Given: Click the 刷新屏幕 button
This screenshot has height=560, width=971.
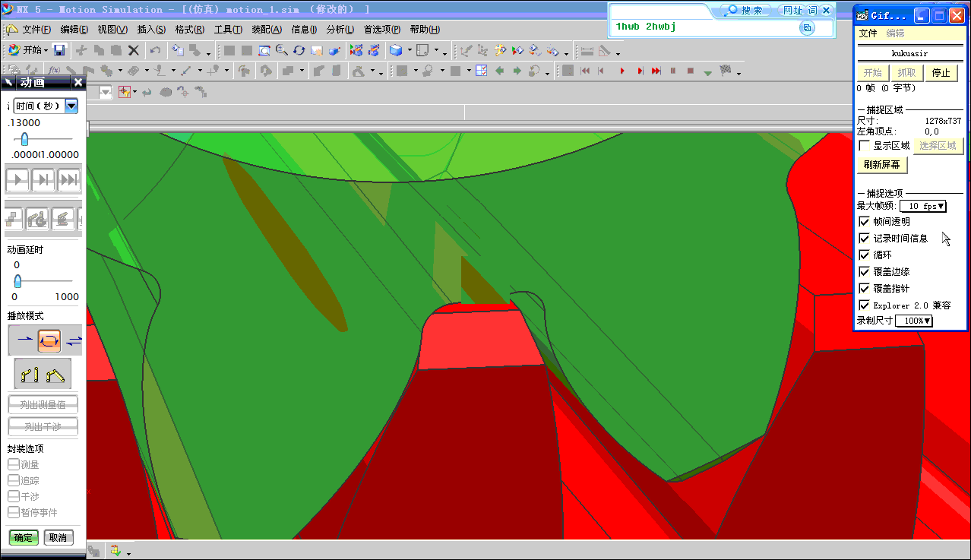Looking at the screenshot, I should tap(882, 164).
